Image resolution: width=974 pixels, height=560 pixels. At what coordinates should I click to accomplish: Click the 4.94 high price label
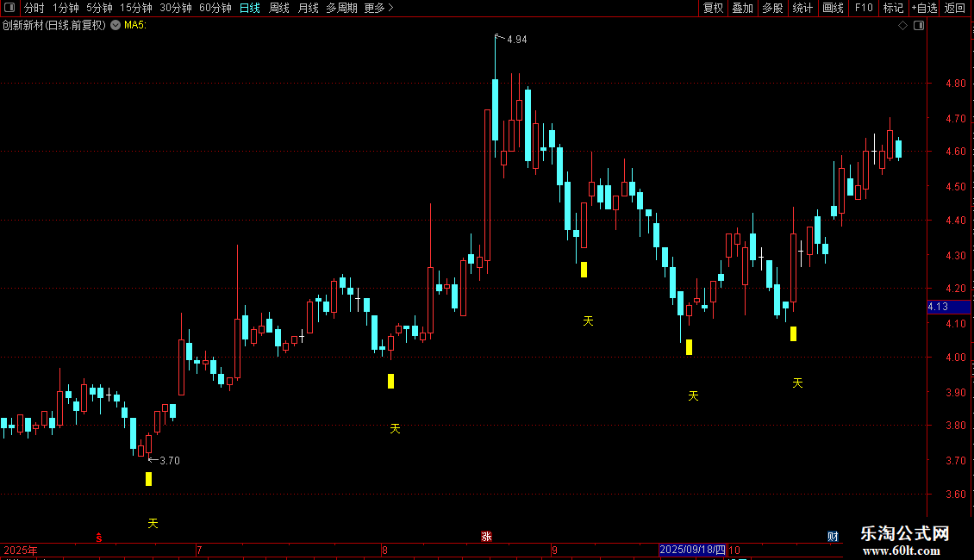tap(517, 40)
